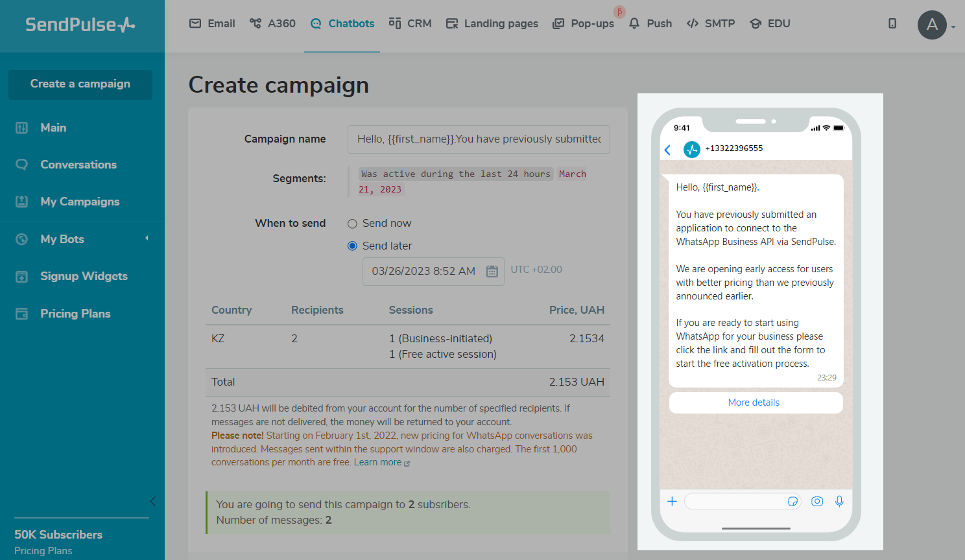Viewport: 965px width, 560px height.
Task: Select the Send later radio option
Action: tap(352, 246)
